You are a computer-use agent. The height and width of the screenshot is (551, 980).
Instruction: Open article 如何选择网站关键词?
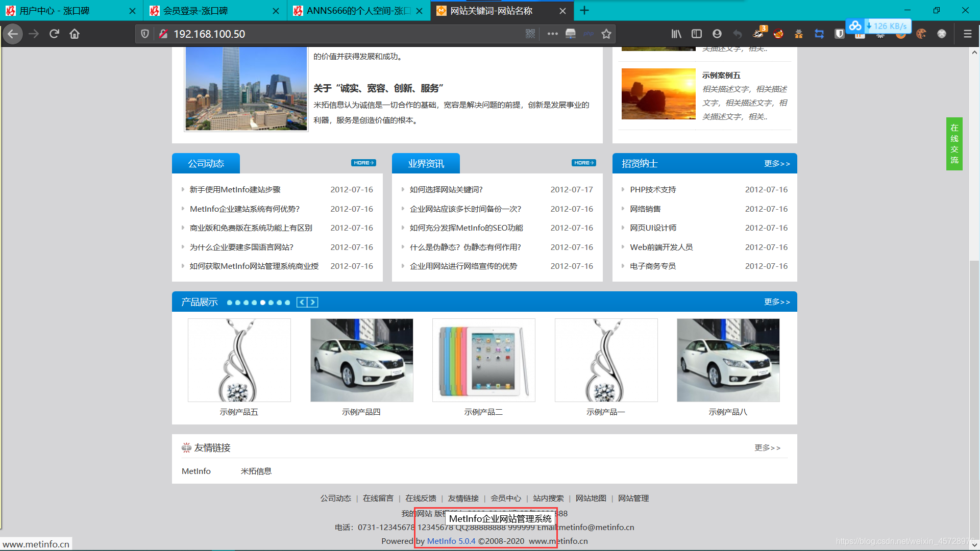point(446,189)
